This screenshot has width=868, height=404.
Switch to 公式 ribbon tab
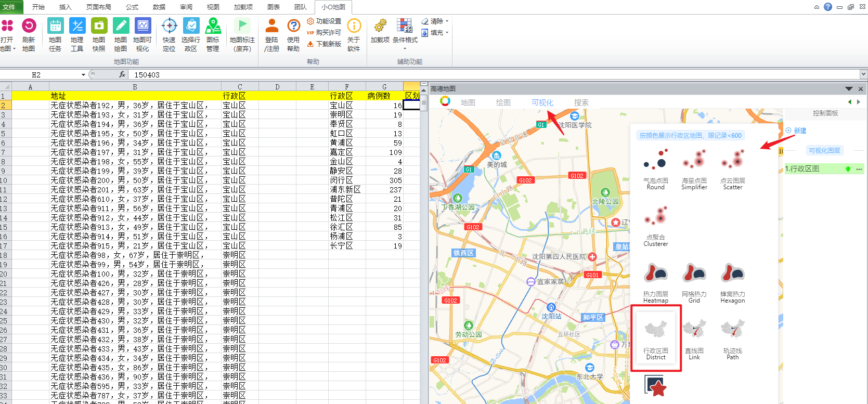click(x=132, y=7)
